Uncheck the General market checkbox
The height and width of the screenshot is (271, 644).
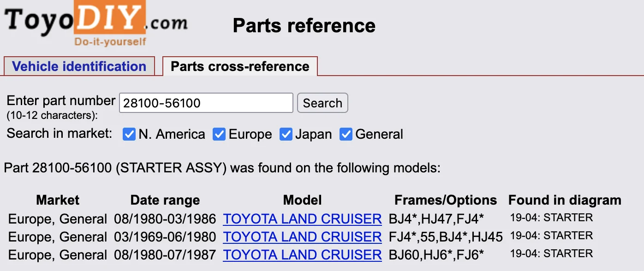coord(346,135)
